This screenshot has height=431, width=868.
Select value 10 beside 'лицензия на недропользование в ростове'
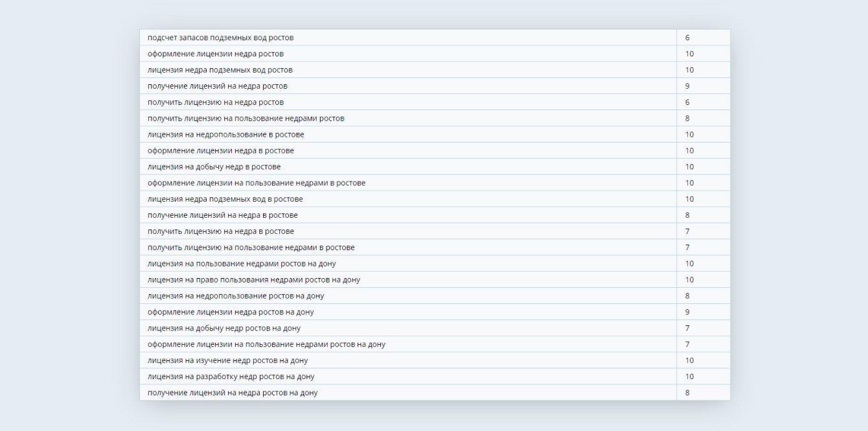[x=689, y=135]
